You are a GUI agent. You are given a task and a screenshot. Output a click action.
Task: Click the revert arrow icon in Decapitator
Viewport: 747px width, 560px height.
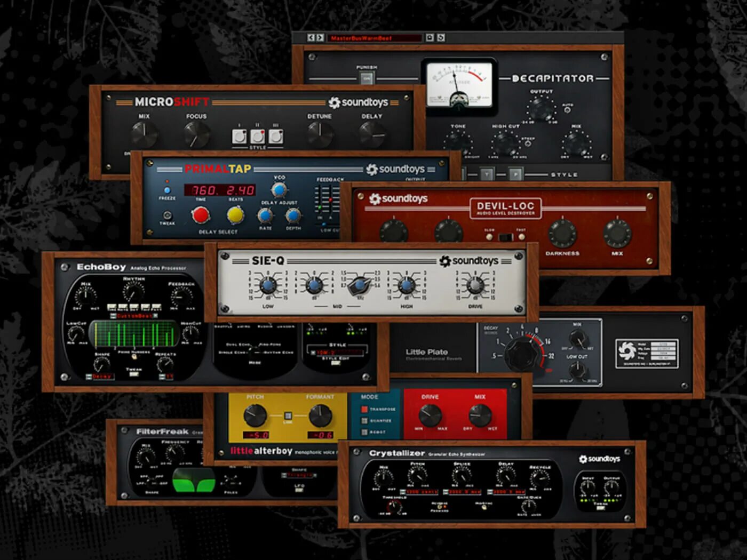(441, 38)
